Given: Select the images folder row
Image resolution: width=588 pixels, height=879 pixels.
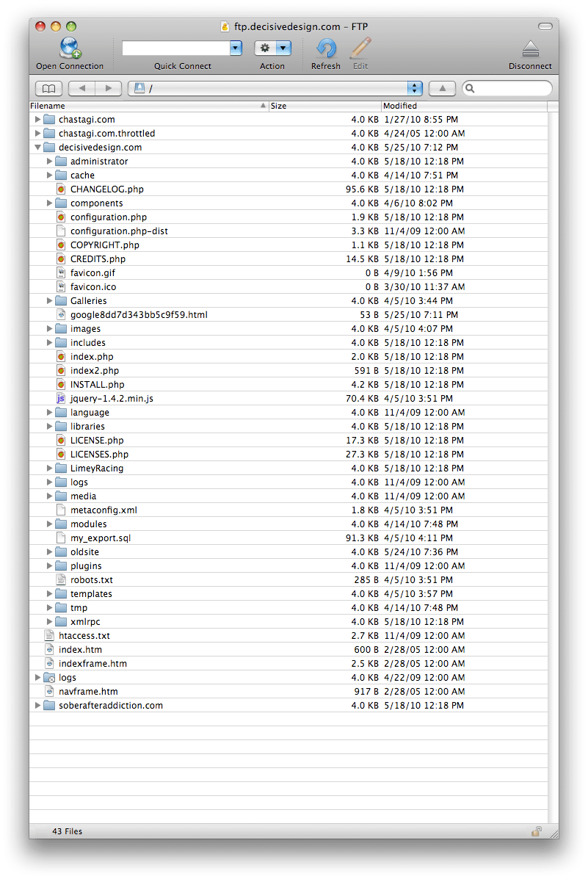Looking at the screenshot, I should coord(288,328).
